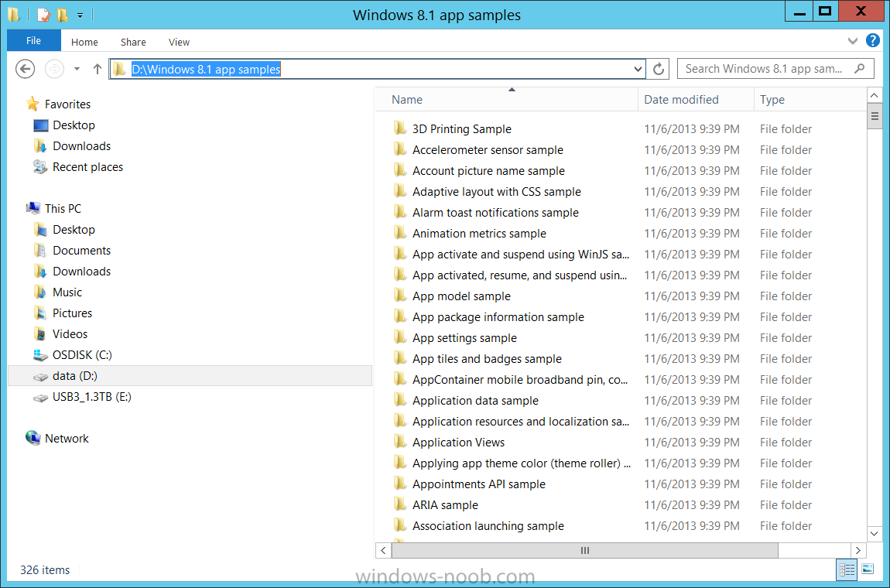Click the New folder quick access icon
Screen dimensions: 890x588
click(63, 15)
